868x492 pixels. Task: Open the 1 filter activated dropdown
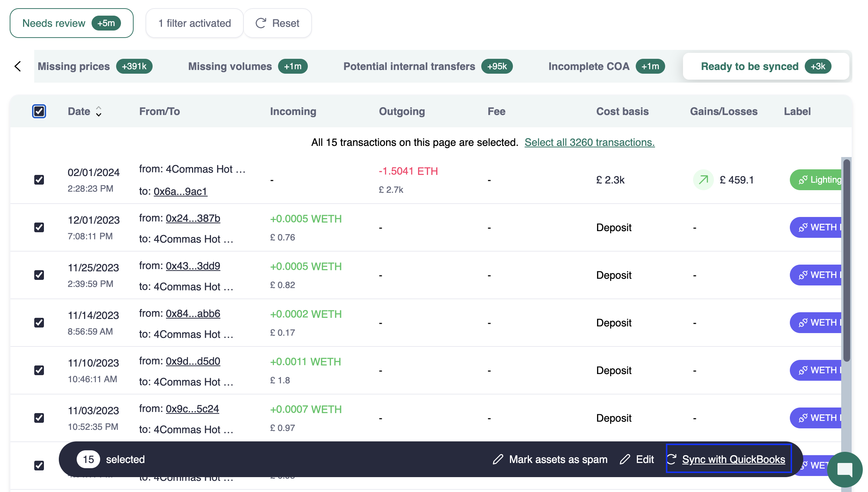pyautogui.click(x=194, y=23)
